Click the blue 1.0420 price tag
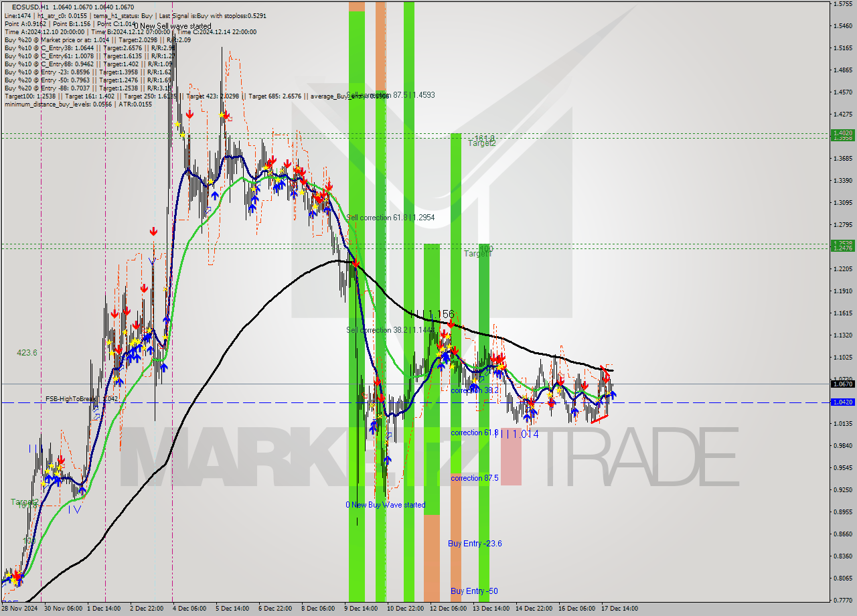This screenshot has height=616, width=857. [x=842, y=402]
